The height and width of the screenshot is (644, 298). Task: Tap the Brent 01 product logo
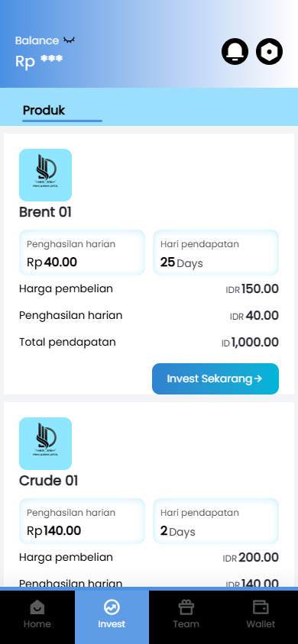coord(45,175)
